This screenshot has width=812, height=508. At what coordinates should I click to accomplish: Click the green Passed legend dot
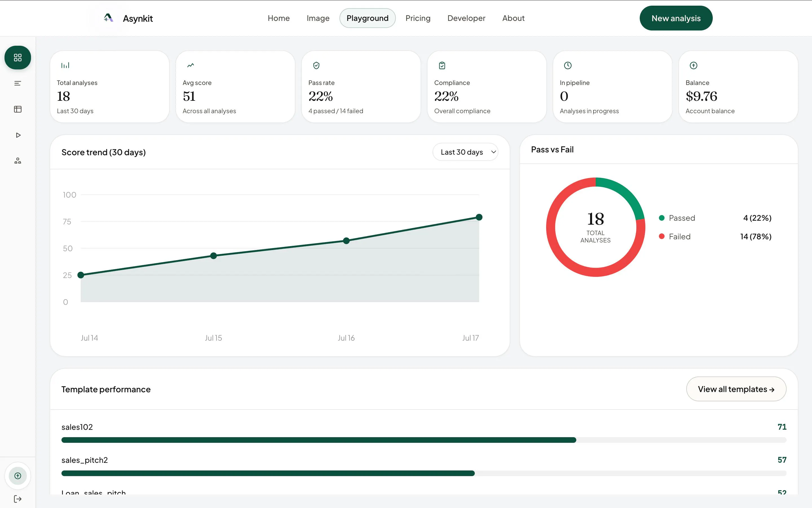click(x=661, y=218)
